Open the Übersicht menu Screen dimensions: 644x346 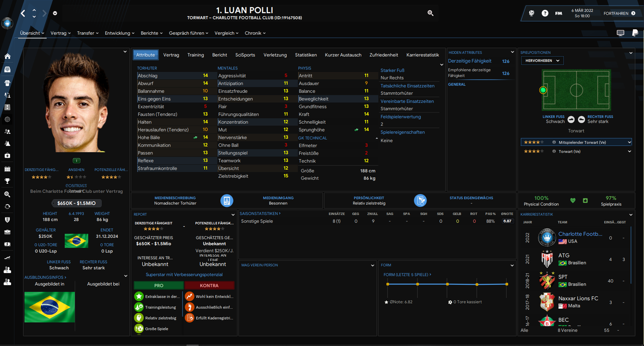click(32, 33)
